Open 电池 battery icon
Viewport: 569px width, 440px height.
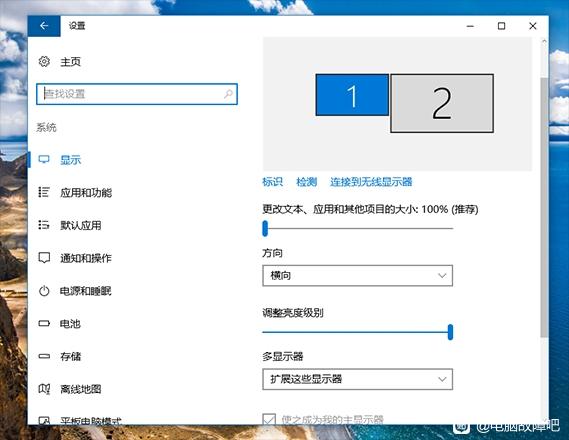pos(44,323)
